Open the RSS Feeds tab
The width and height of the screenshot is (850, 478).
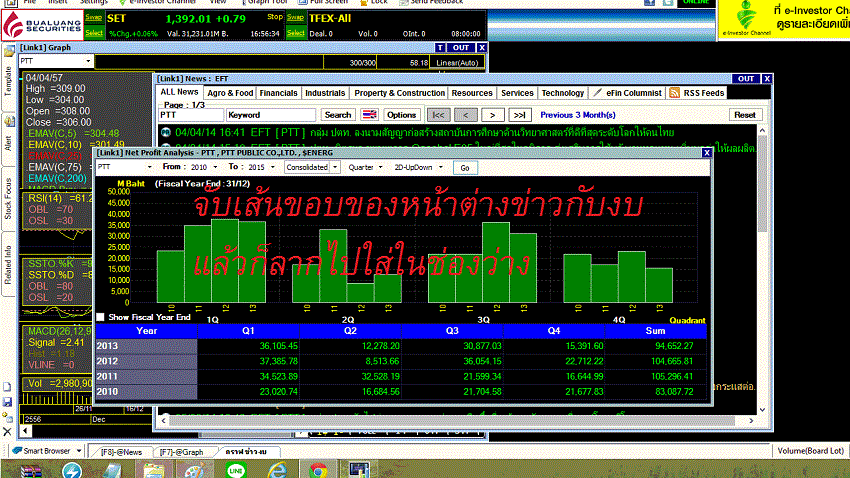pyautogui.click(x=697, y=93)
